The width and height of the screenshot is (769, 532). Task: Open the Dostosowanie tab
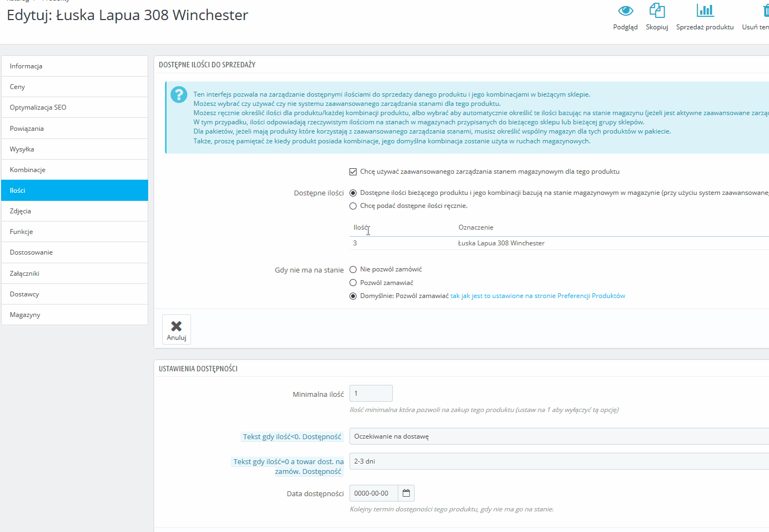point(75,252)
